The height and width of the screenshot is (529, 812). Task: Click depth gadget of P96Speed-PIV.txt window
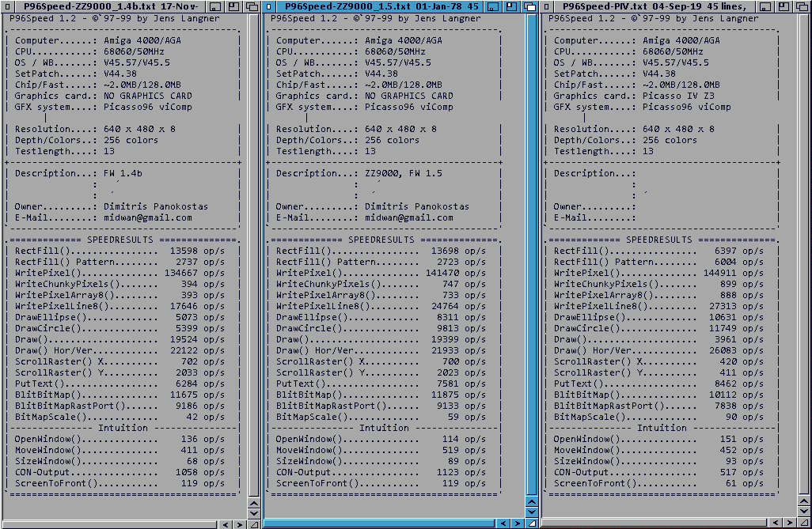point(803,7)
